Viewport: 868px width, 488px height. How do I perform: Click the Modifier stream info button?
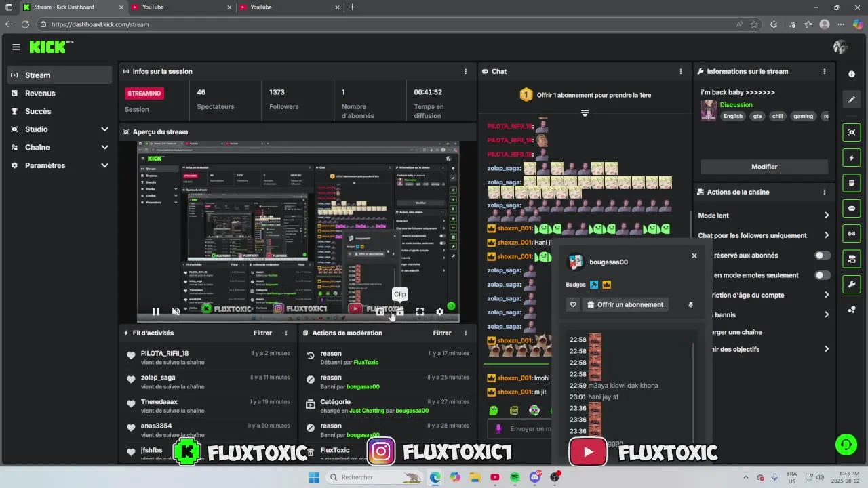[764, 167]
